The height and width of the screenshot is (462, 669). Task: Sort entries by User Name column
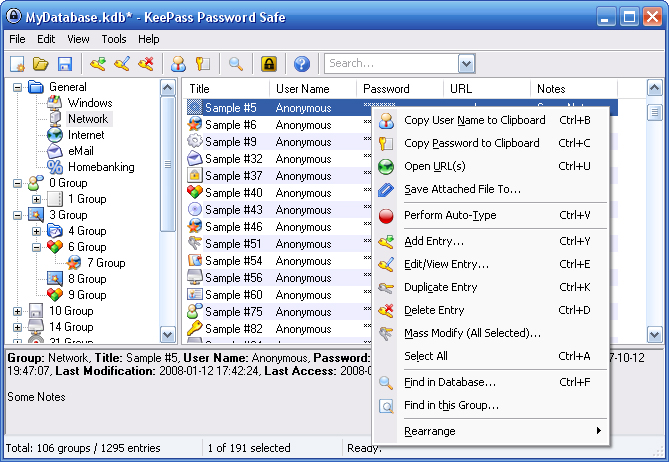pyautogui.click(x=313, y=89)
